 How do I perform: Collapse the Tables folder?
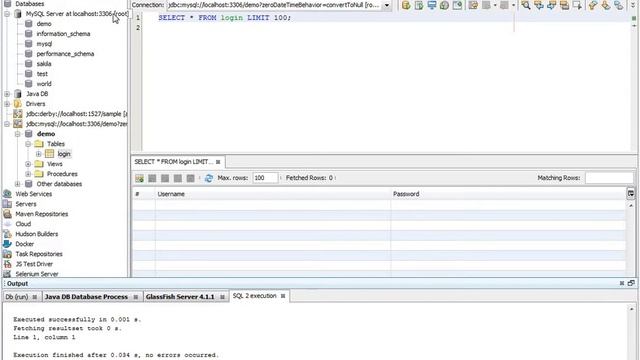pos(28,144)
